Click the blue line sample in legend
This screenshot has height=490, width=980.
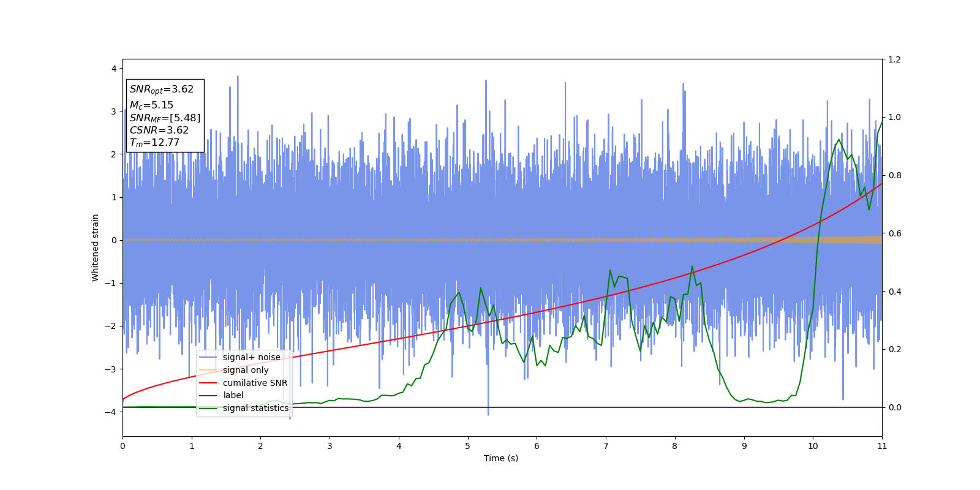point(208,358)
